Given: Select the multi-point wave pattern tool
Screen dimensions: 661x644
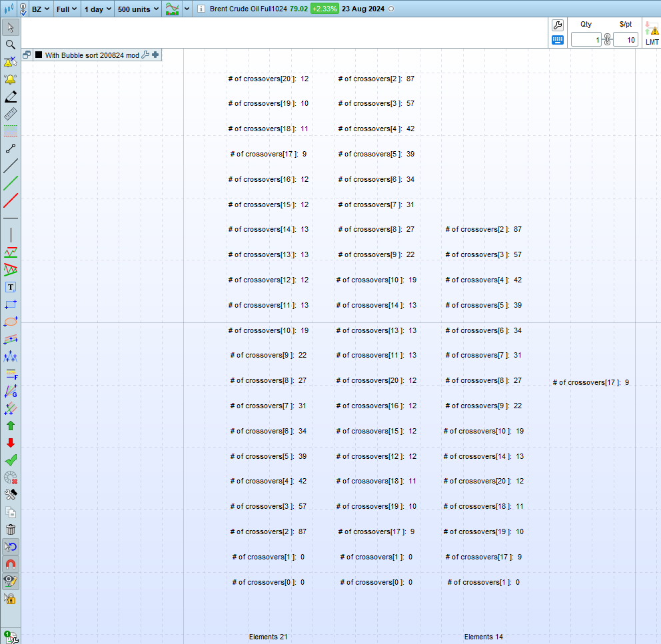Looking at the screenshot, I should [11, 356].
